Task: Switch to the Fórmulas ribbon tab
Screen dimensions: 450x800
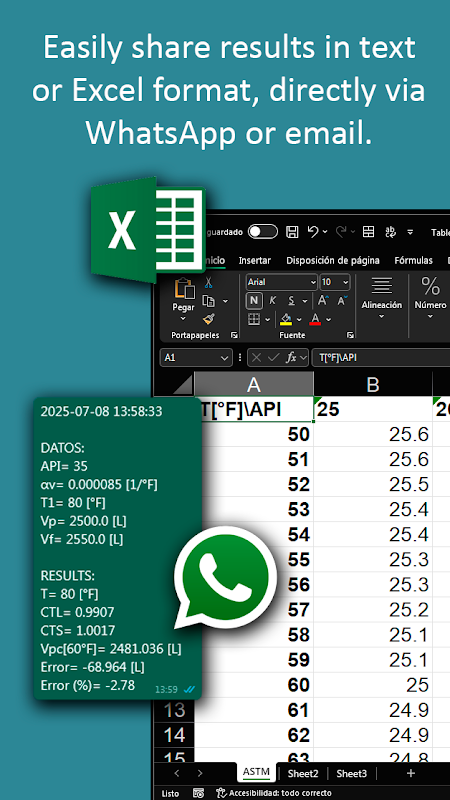Action: coord(413,260)
